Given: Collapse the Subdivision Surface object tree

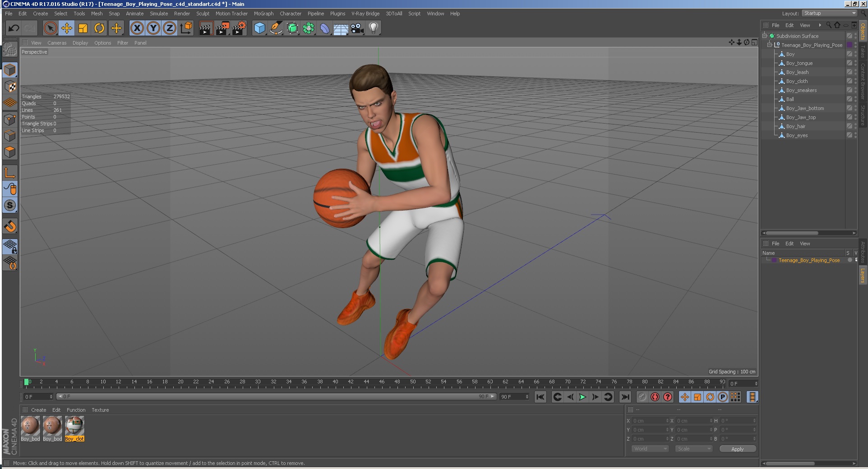Looking at the screenshot, I should pos(765,36).
